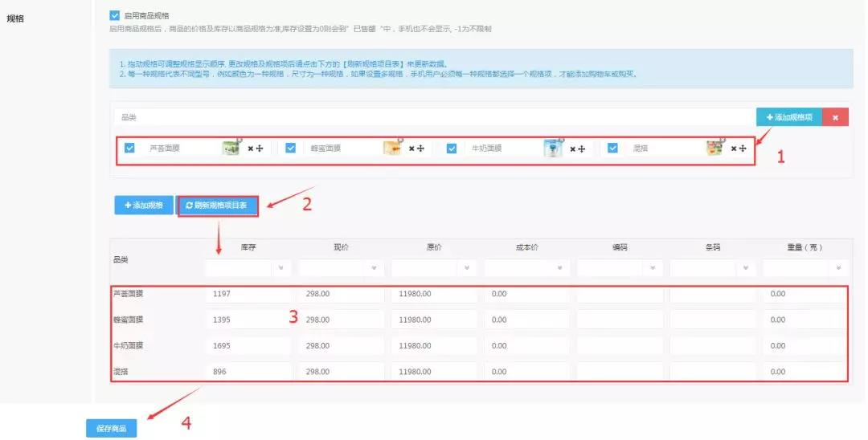Click the move handle icon for 混搭
The height and width of the screenshot is (440, 868).
pos(742,149)
